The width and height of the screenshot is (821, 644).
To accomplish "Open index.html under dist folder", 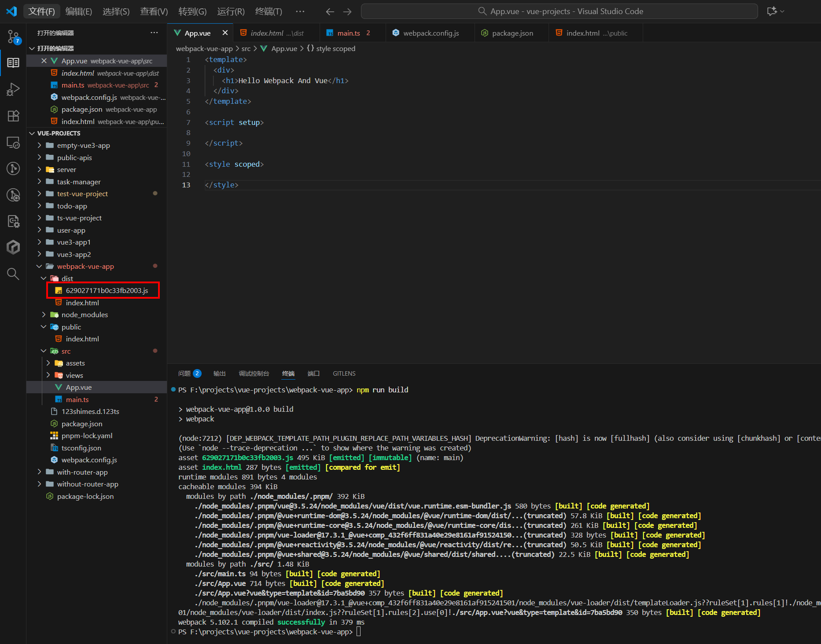I will coord(82,303).
